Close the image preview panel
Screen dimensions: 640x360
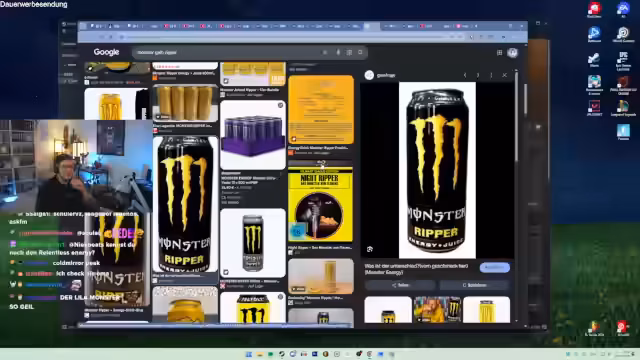click(504, 75)
